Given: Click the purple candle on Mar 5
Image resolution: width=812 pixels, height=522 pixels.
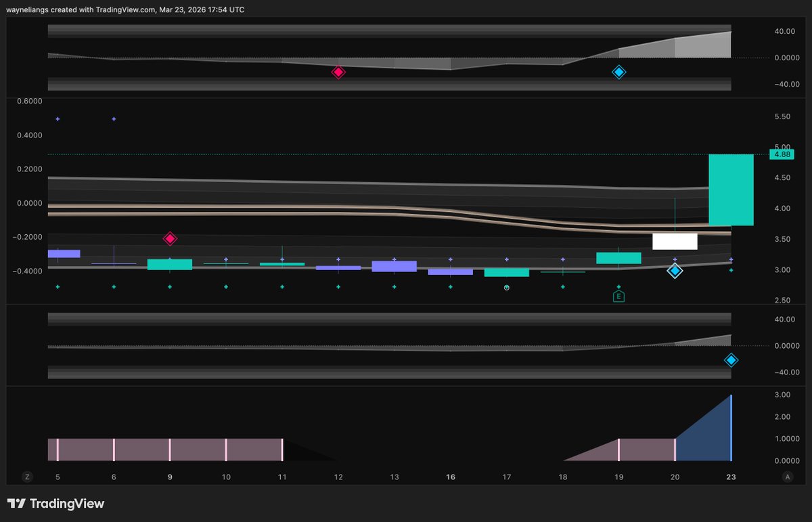Looking at the screenshot, I should point(64,253).
